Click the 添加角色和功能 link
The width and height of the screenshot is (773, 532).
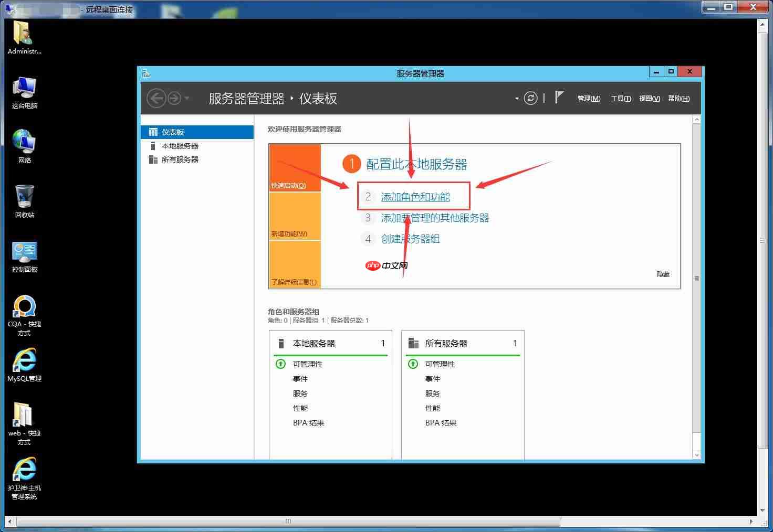pos(415,196)
